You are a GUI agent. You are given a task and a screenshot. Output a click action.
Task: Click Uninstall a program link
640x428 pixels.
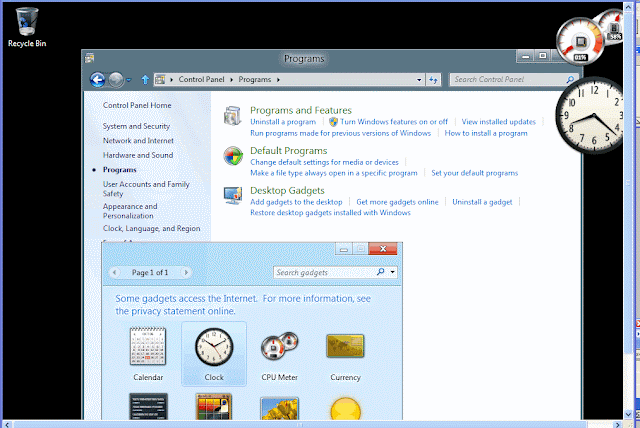coord(283,122)
